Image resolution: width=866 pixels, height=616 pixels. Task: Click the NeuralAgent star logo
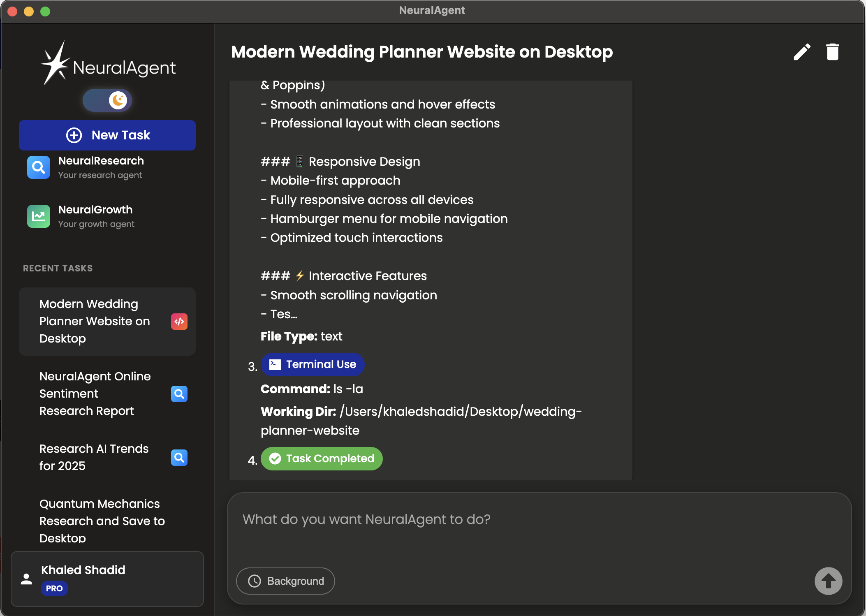55,64
